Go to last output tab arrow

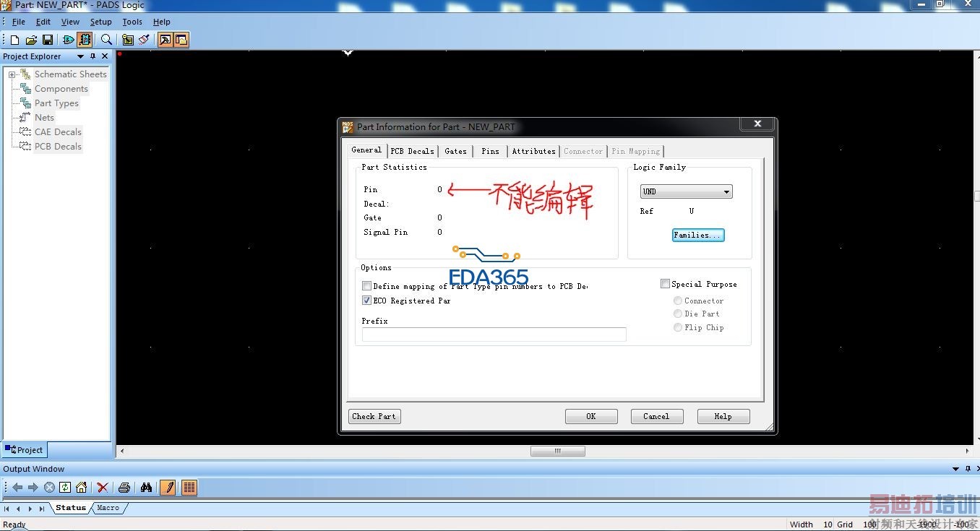click(x=43, y=509)
